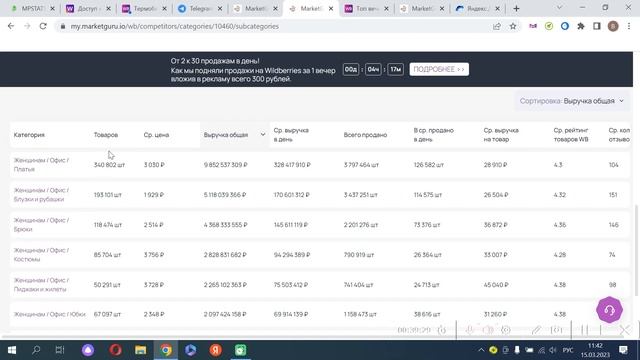Open the Windows Start menu
This screenshot has height=360, width=640.
[x=12, y=350]
